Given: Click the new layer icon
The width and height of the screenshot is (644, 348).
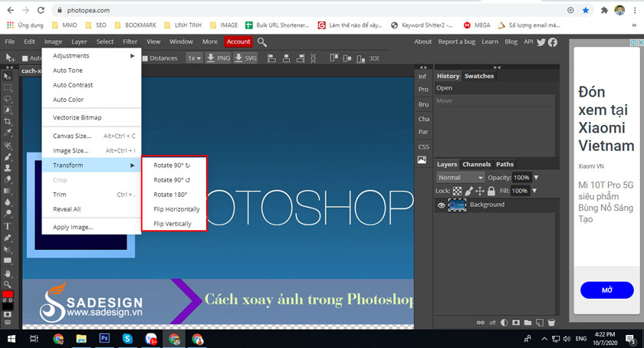Looking at the screenshot, I should tap(540, 323).
